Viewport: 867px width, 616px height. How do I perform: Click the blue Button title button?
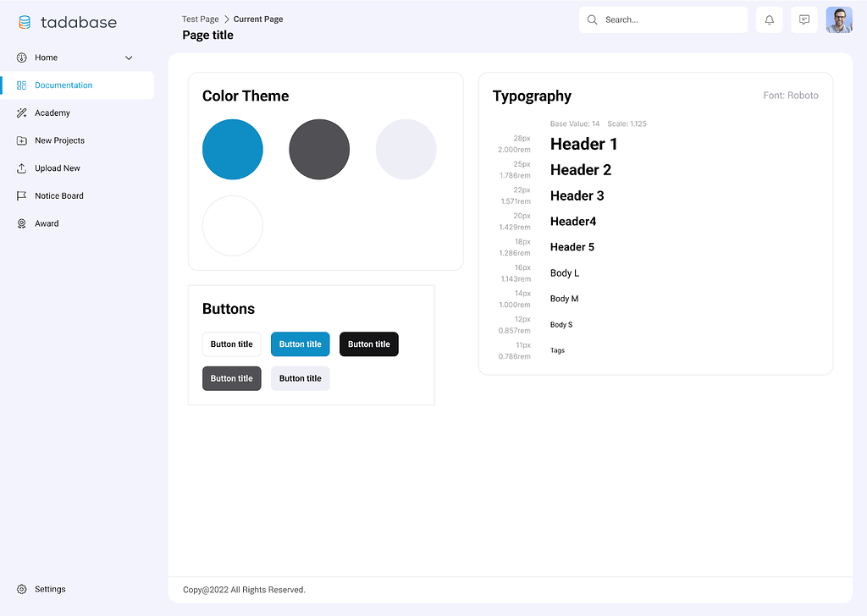click(300, 344)
